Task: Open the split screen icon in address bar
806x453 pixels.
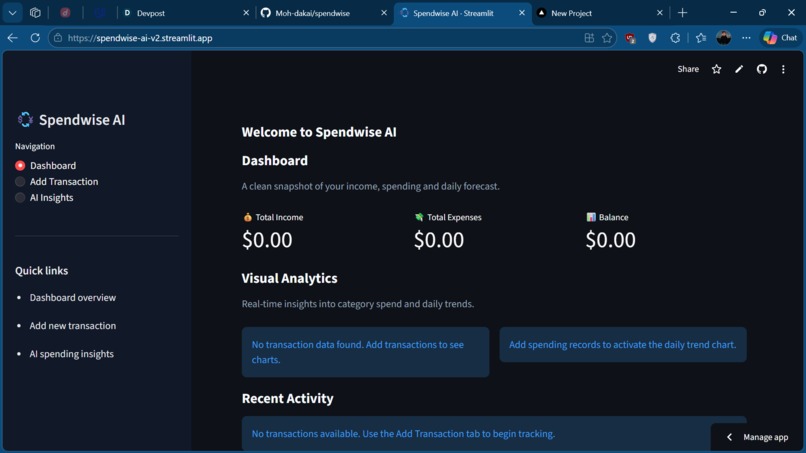Action: (589, 38)
